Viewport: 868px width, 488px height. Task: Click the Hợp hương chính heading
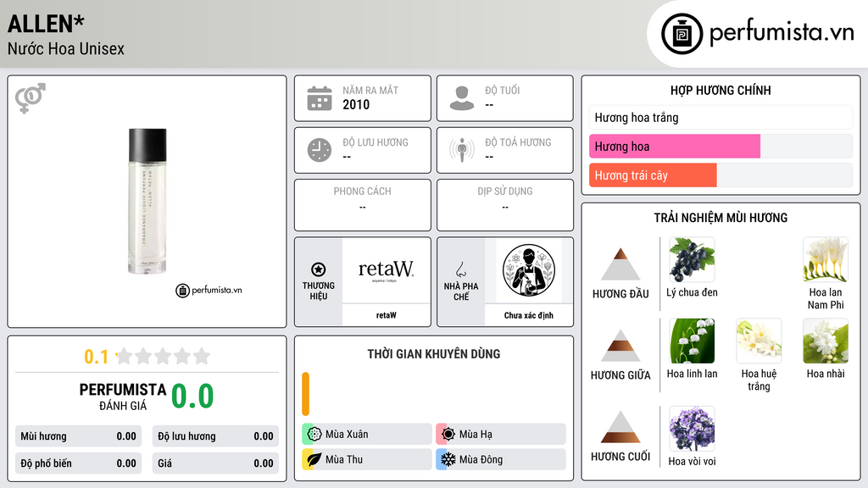(721, 90)
